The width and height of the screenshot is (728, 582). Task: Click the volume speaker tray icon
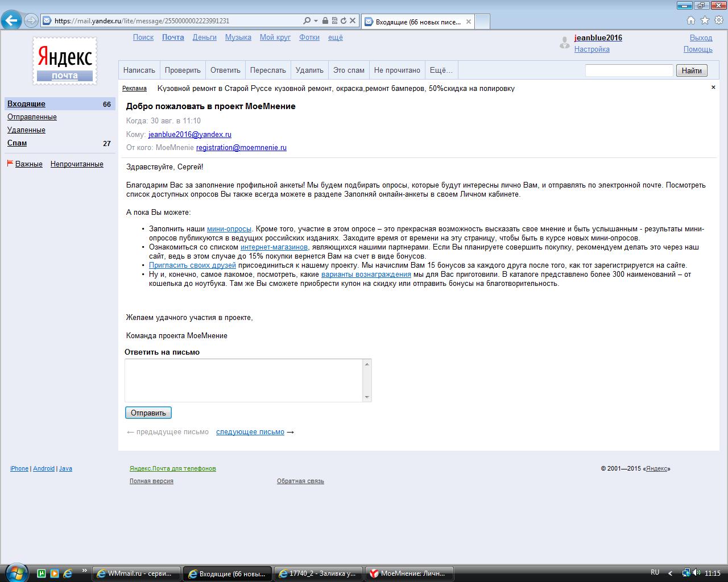click(697, 573)
